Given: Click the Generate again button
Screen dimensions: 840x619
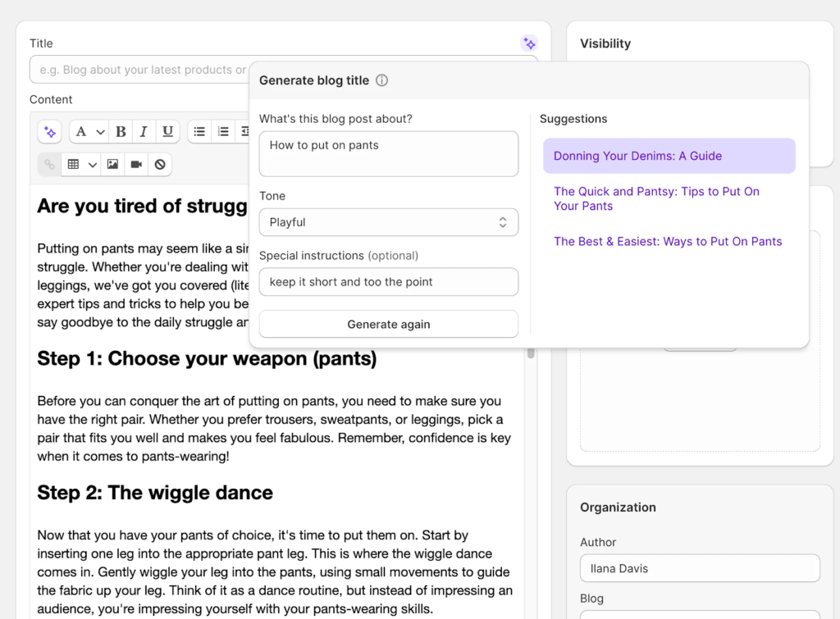Looking at the screenshot, I should pyautogui.click(x=388, y=324).
